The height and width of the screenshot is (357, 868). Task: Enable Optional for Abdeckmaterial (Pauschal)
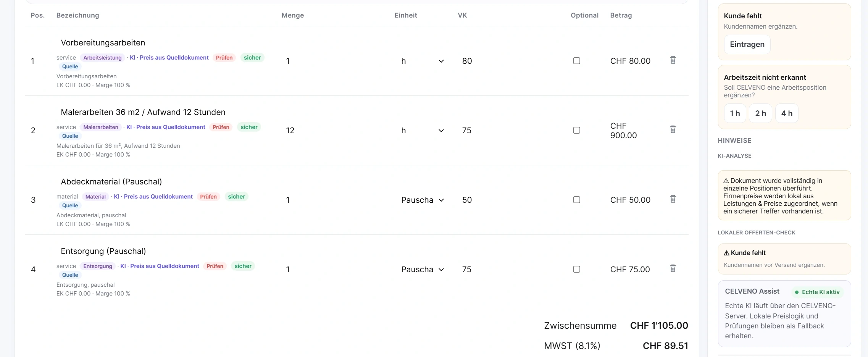[577, 200]
